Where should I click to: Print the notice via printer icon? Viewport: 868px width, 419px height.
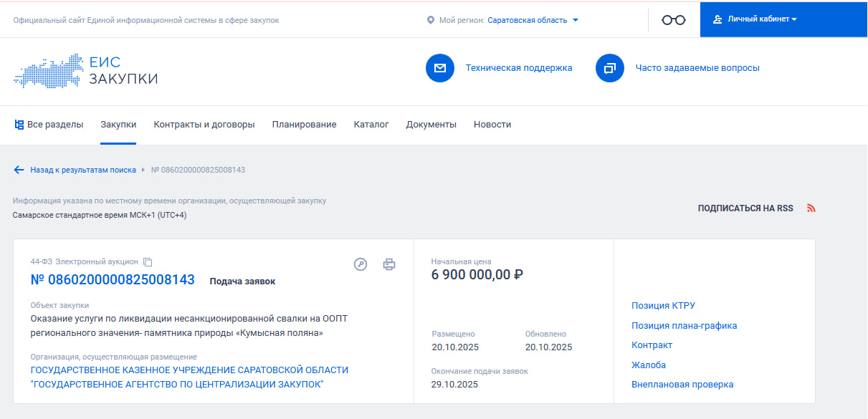(389, 264)
